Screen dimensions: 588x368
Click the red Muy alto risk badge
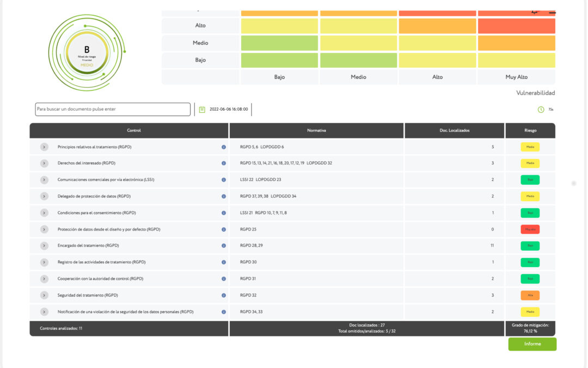(x=530, y=230)
